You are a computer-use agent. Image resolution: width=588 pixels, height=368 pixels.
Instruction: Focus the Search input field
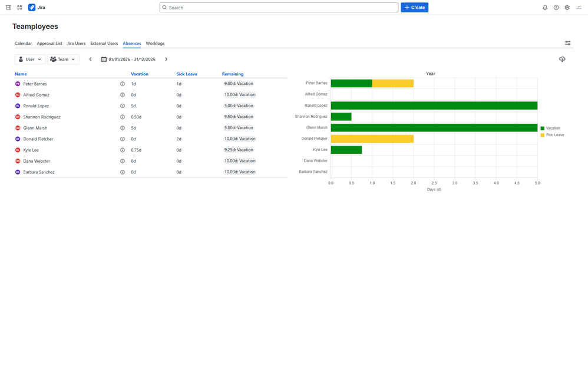[x=279, y=8]
